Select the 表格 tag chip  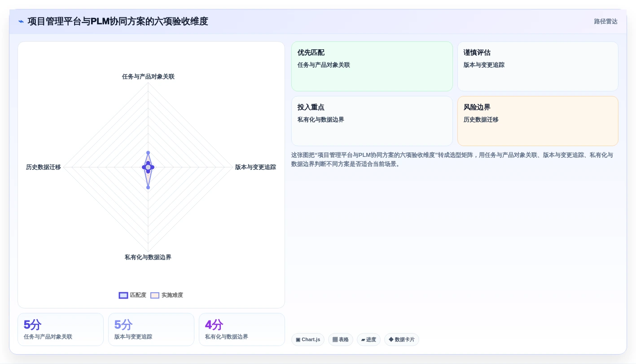341,339
